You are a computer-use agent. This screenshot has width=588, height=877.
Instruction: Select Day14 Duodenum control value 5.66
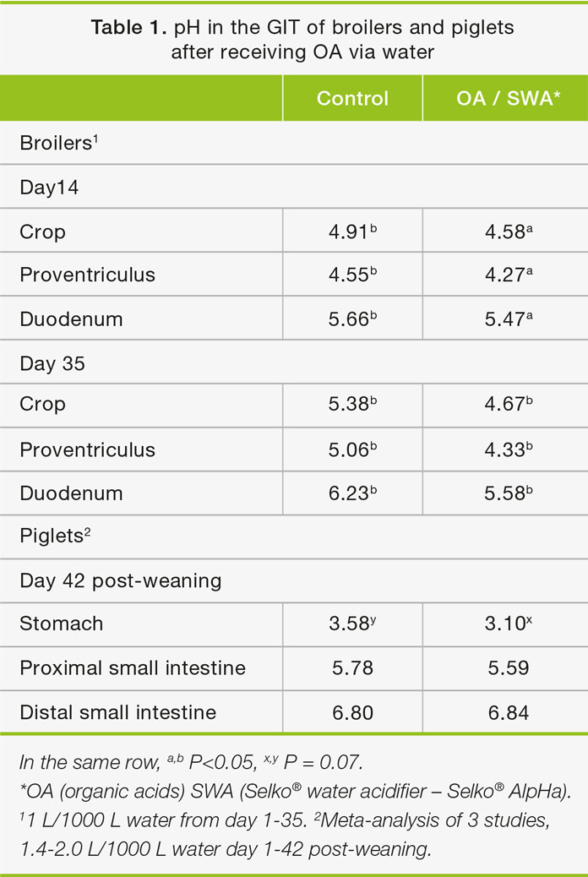point(348,319)
